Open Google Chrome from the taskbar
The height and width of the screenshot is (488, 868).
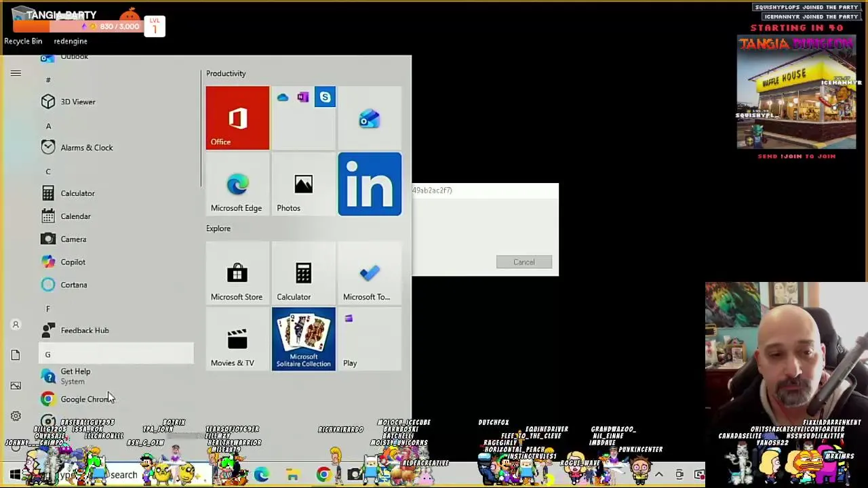coord(323,474)
